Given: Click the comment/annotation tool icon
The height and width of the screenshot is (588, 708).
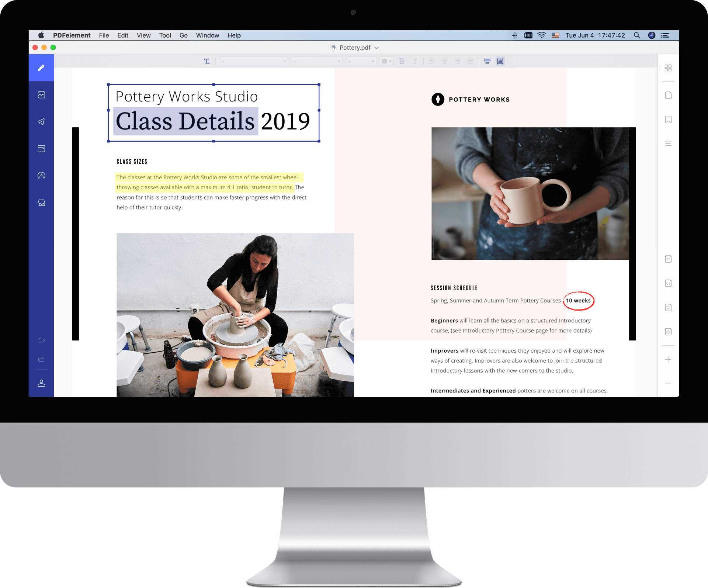Looking at the screenshot, I should coord(41,148).
